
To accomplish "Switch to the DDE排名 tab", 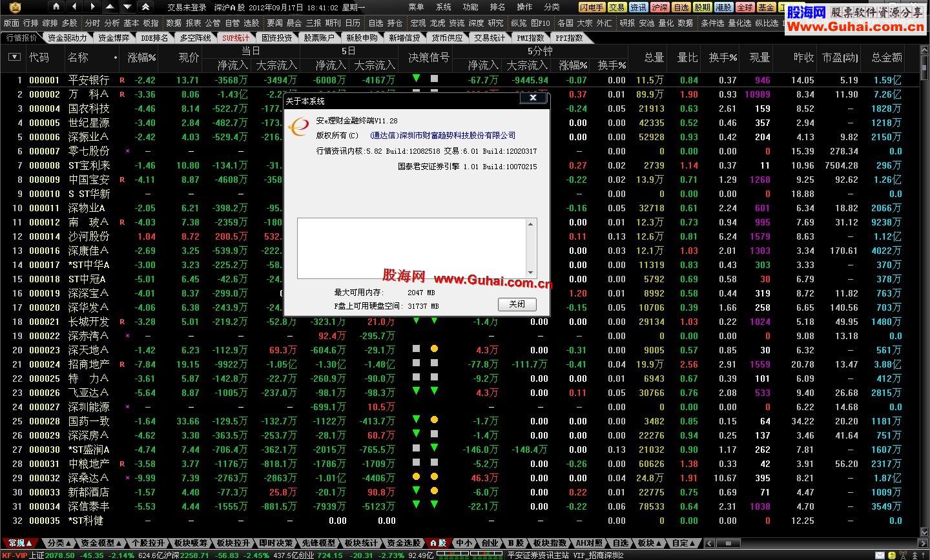I will tap(154, 37).
